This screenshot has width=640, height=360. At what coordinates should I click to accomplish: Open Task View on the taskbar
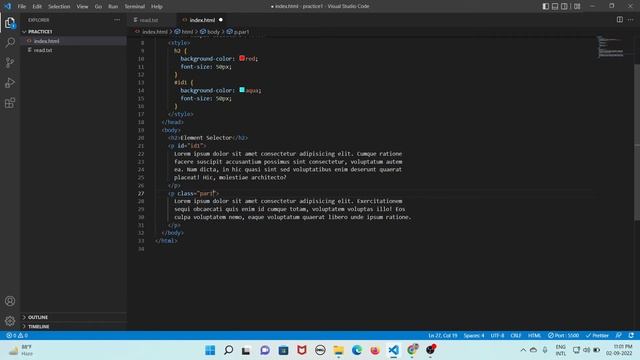click(x=246, y=350)
